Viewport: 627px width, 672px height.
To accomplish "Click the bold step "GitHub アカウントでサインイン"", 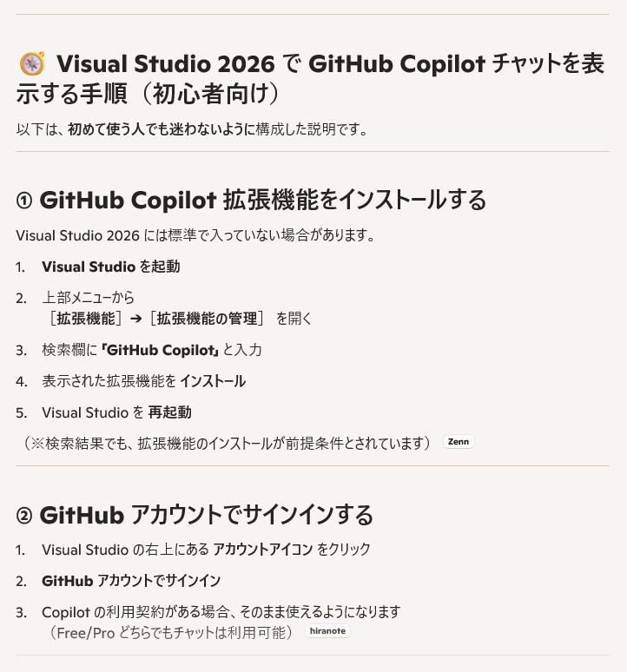I will tap(130, 581).
